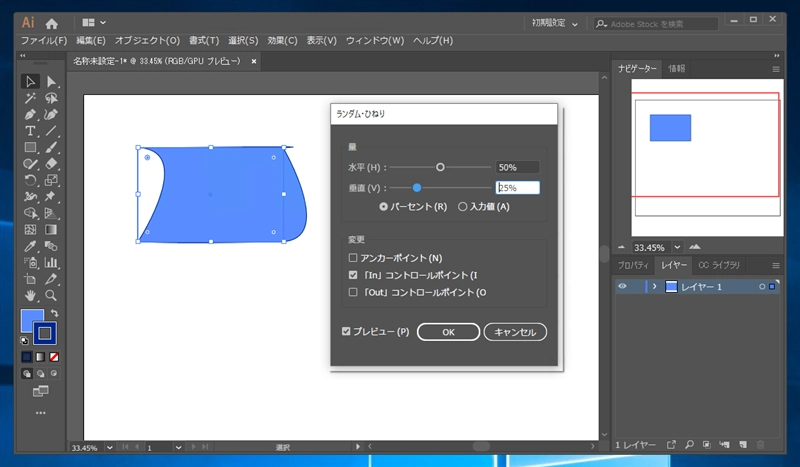The image size is (800, 467).
Task: Click OK button in dialog
Action: click(x=448, y=332)
